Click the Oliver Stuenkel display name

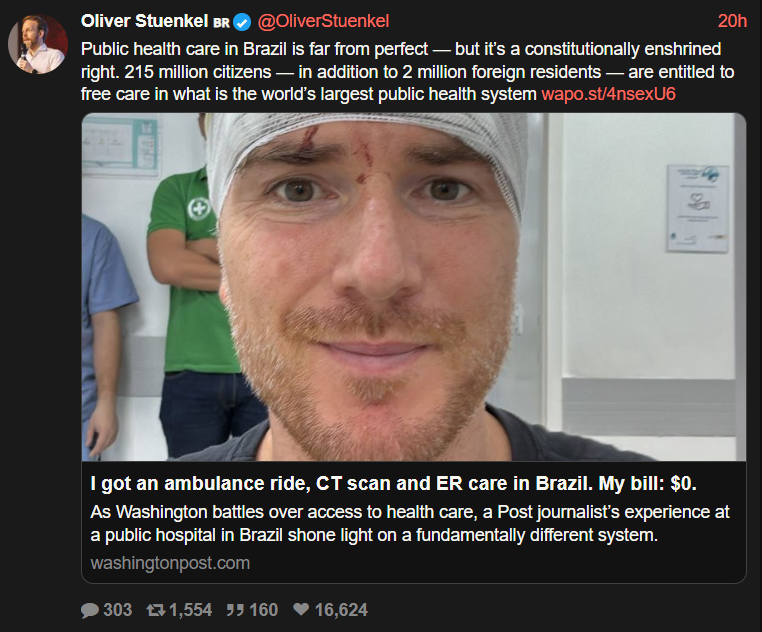point(144,21)
